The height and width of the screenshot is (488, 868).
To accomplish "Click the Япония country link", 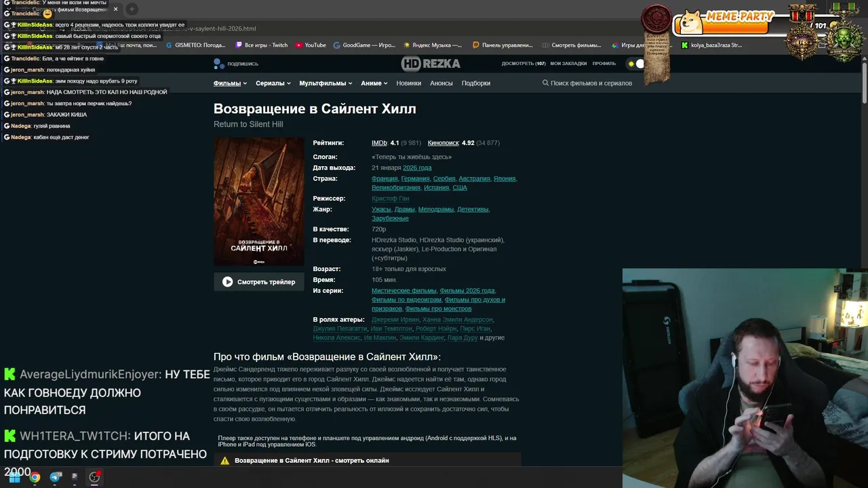I will [x=505, y=179].
